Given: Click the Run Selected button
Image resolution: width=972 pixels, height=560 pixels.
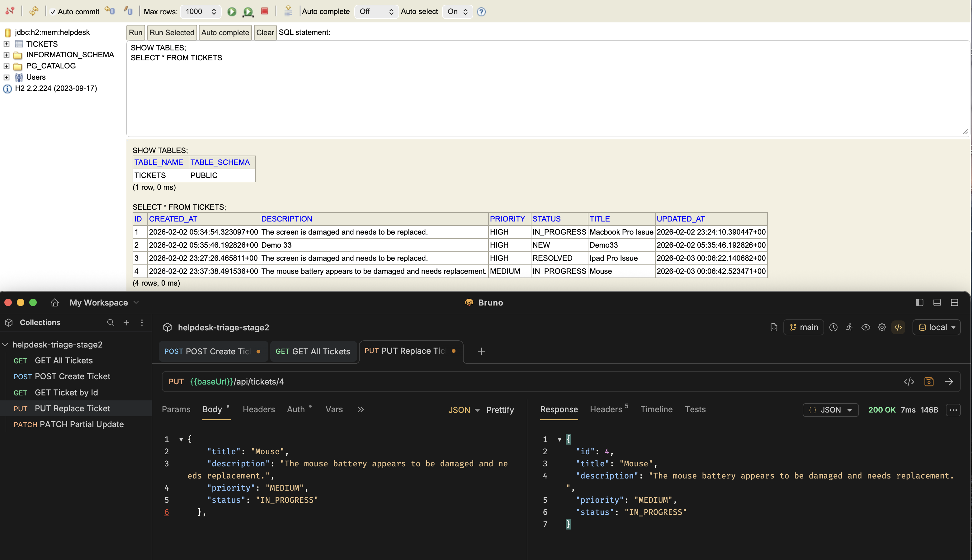Looking at the screenshot, I should tap(172, 32).
